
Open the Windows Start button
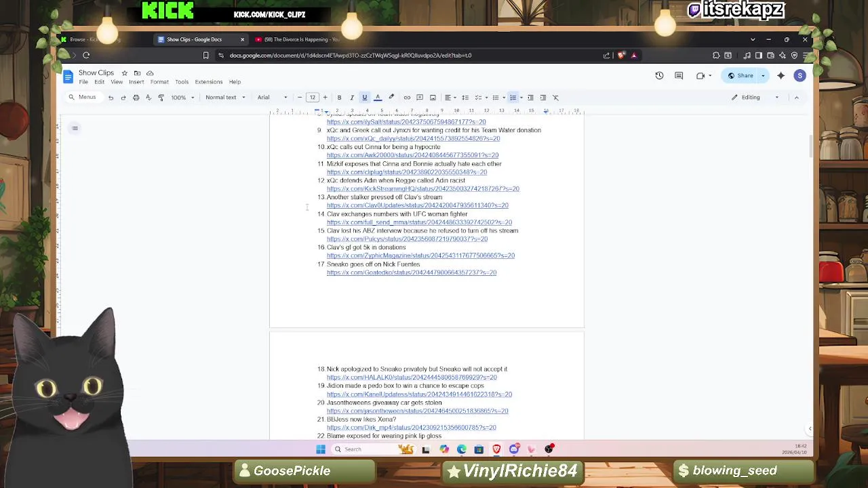pos(321,449)
